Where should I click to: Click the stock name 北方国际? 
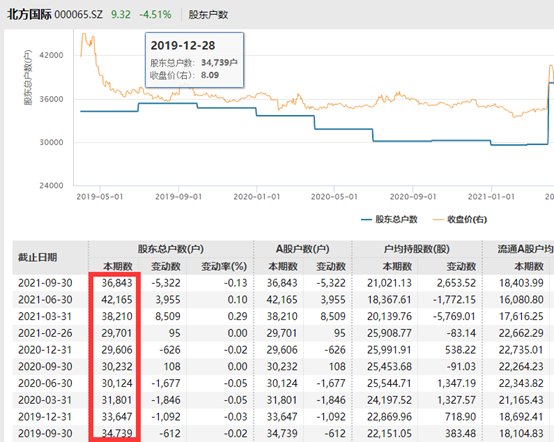click(29, 14)
